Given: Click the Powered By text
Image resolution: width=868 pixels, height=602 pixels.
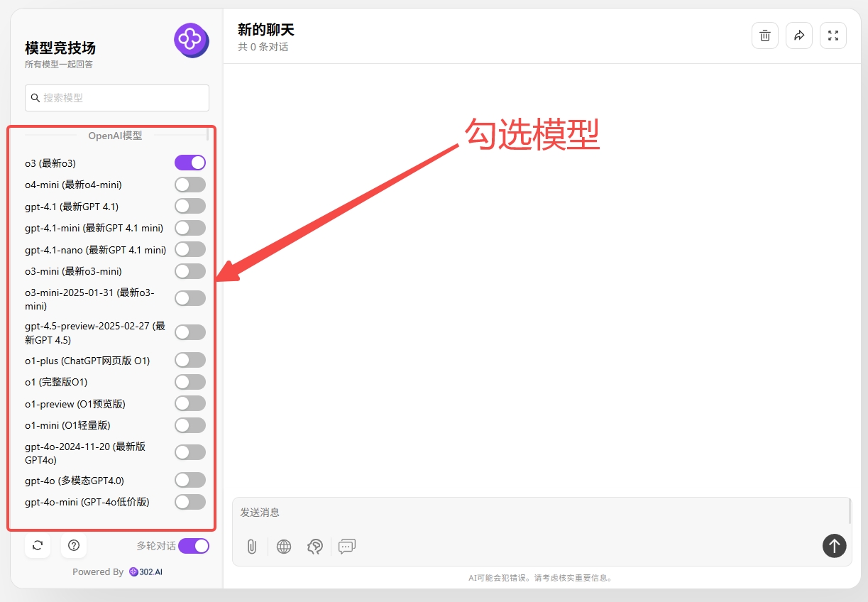Looking at the screenshot, I should (98, 571).
